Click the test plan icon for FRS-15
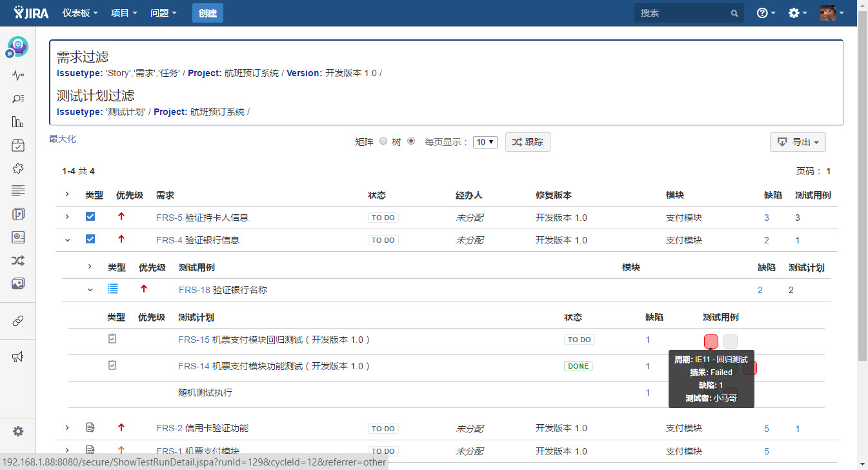868x470 pixels. (112, 338)
